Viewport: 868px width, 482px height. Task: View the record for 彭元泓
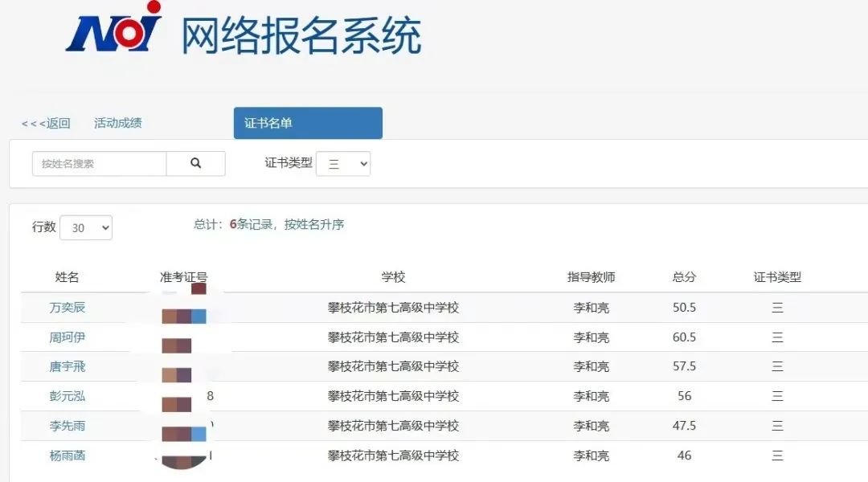(68, 396)
